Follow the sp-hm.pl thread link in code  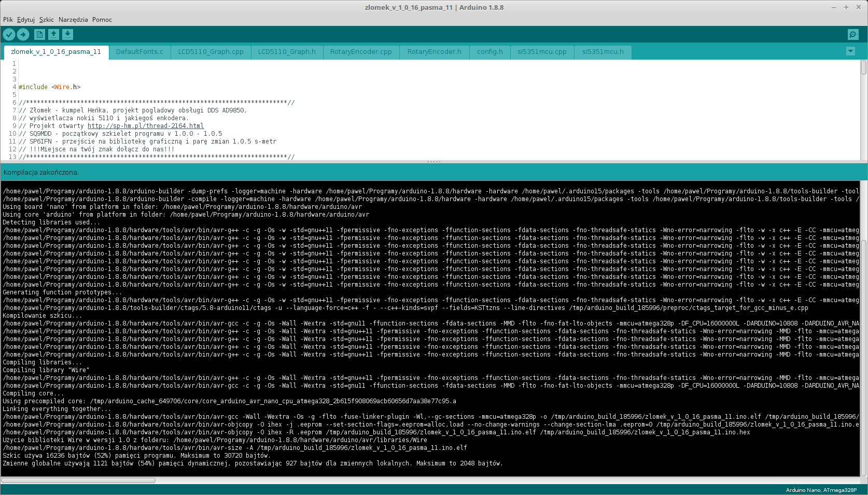coord(146,126)
